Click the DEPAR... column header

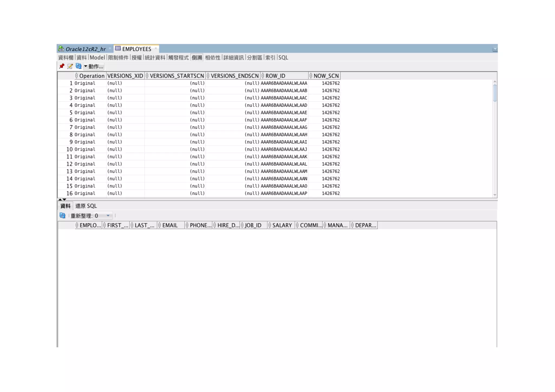coord(364,225)
